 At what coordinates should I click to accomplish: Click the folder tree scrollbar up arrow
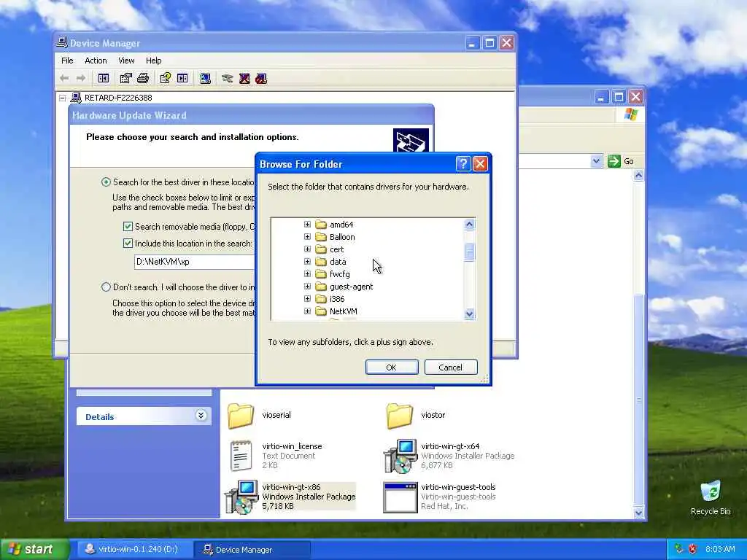[x=469, y=225]
